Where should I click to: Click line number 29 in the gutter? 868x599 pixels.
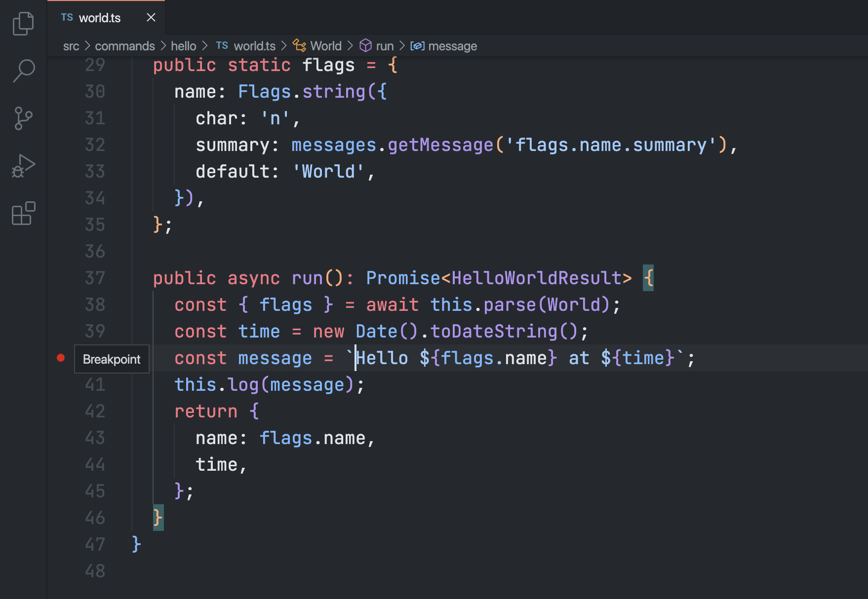(95, 65)
